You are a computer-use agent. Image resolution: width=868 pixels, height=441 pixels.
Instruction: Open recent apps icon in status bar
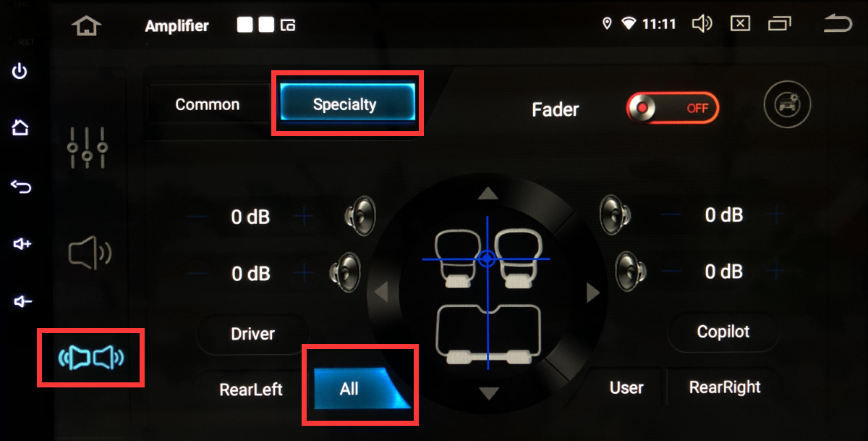tap(779, 24)
